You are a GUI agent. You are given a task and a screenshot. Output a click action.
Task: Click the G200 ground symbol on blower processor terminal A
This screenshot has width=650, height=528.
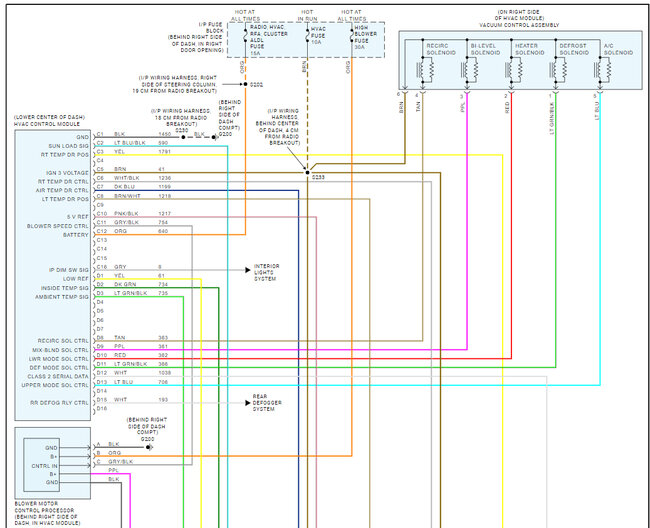click(150, 448)
